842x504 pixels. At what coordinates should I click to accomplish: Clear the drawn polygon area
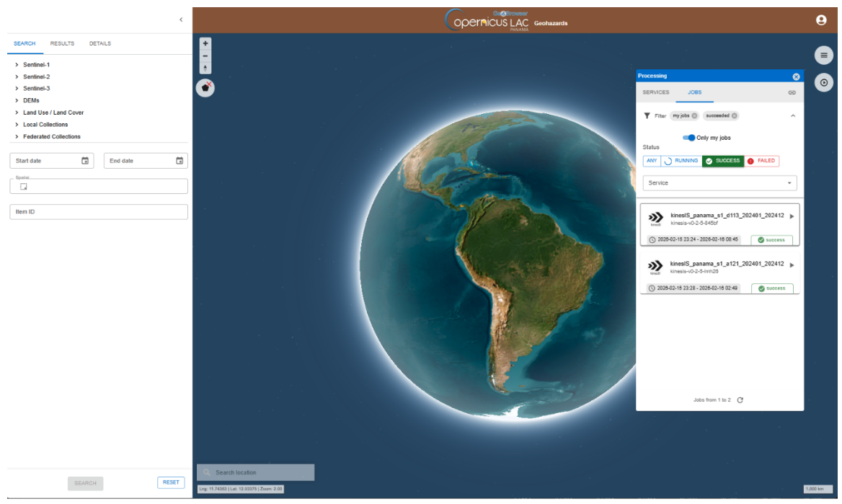(205, 87)
